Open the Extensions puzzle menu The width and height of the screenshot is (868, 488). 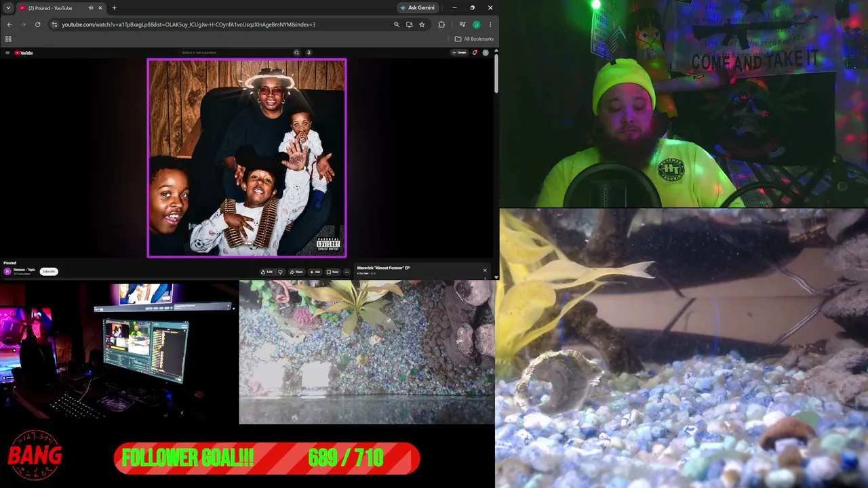441,24
